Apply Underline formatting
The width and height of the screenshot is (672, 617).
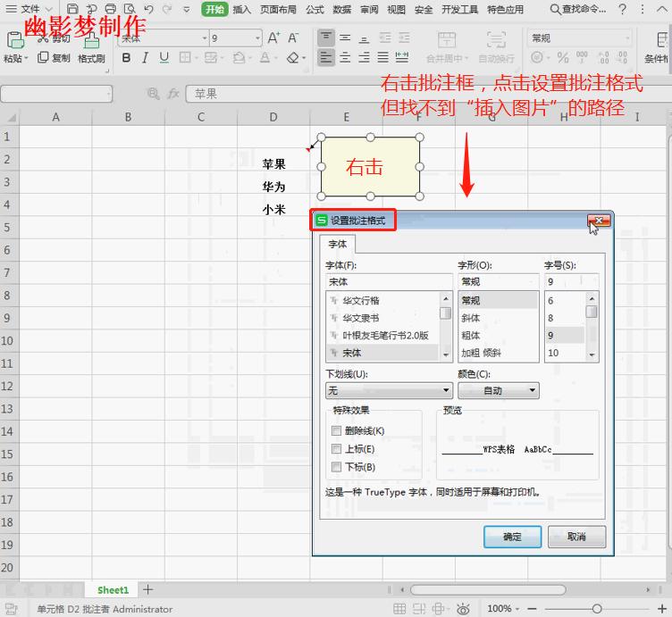tap(164, 57)
